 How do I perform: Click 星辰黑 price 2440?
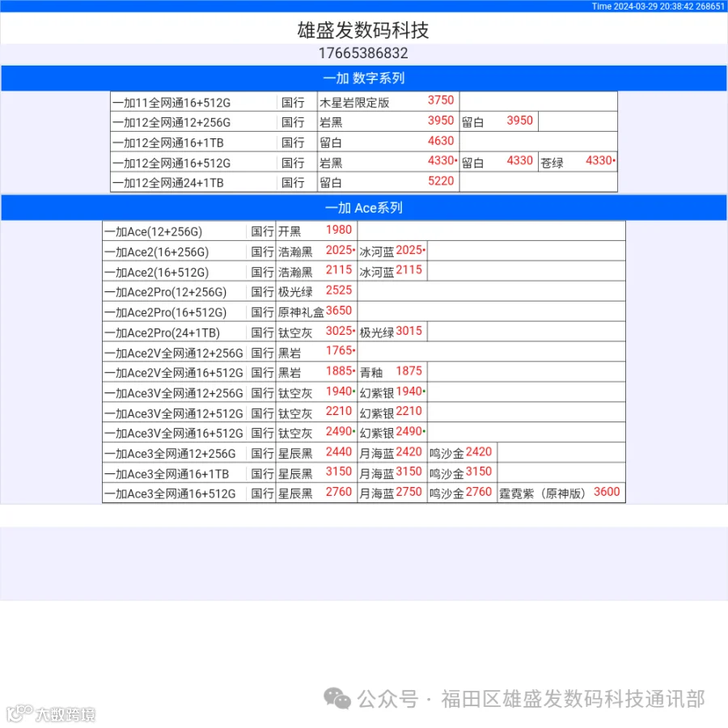(x=338, y=451)
